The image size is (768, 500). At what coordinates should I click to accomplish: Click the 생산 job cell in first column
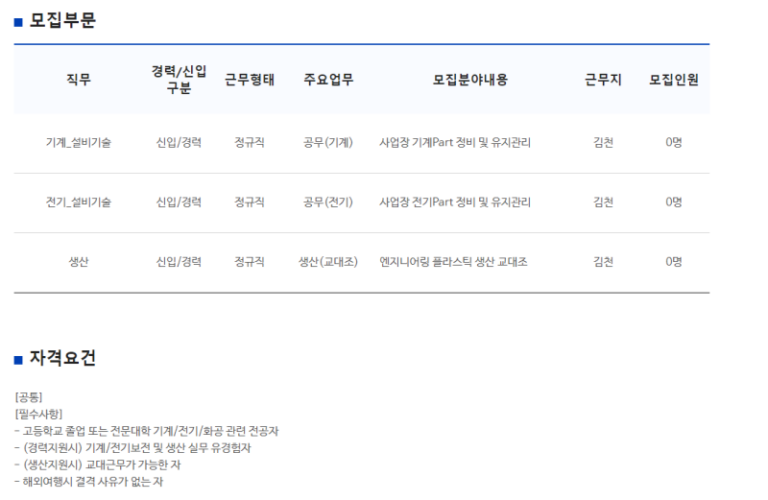[78, 262]
